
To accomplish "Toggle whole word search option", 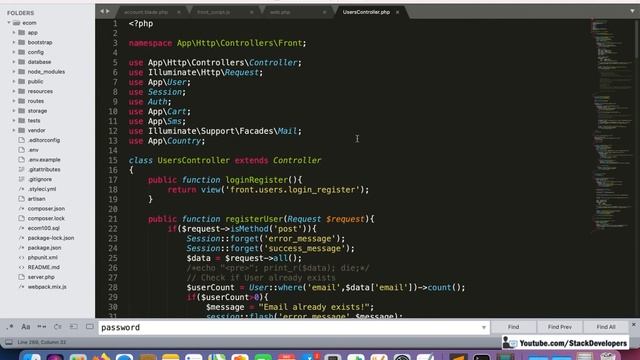I will tap(42, 327).
